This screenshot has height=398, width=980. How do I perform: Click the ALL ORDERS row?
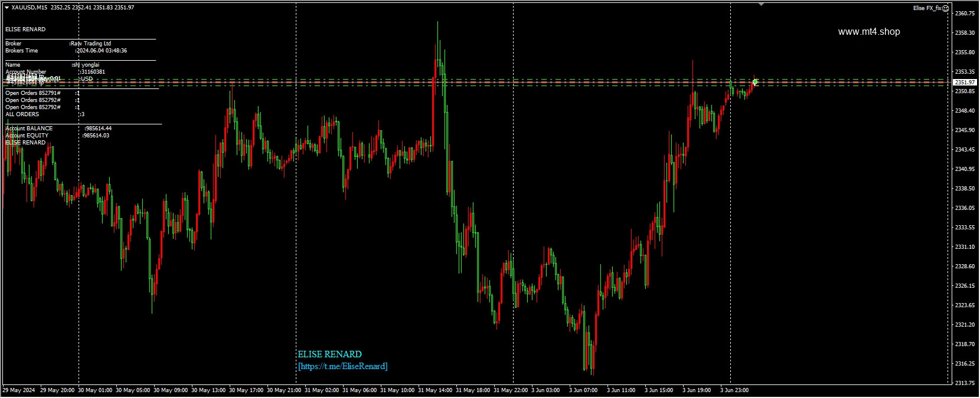pos(45,114)
